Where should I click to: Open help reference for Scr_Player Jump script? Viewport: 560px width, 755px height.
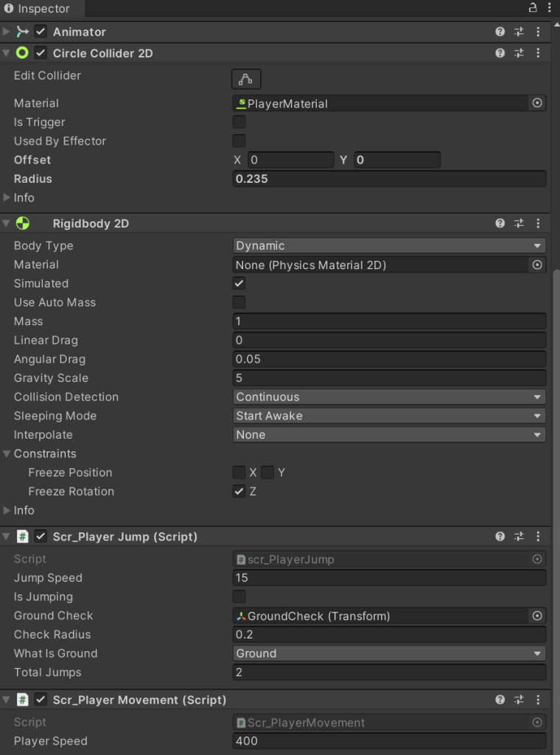(500, 537)
